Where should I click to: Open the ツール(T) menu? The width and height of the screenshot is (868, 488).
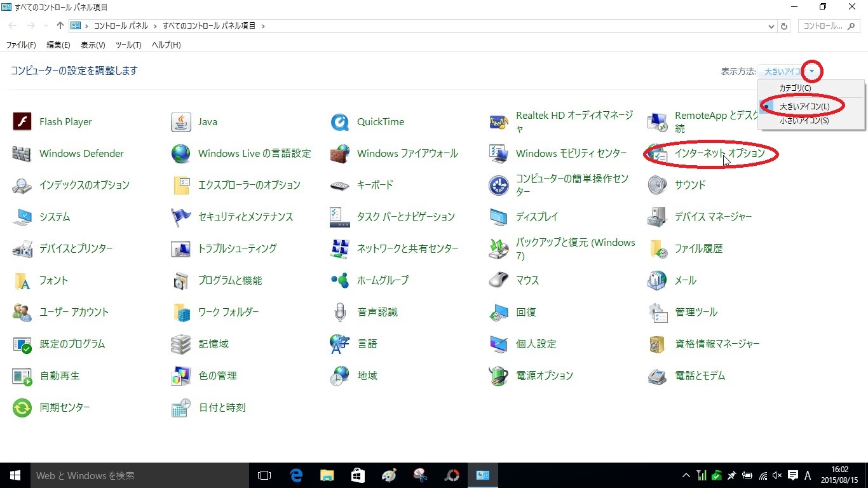[x=128, y=45]
